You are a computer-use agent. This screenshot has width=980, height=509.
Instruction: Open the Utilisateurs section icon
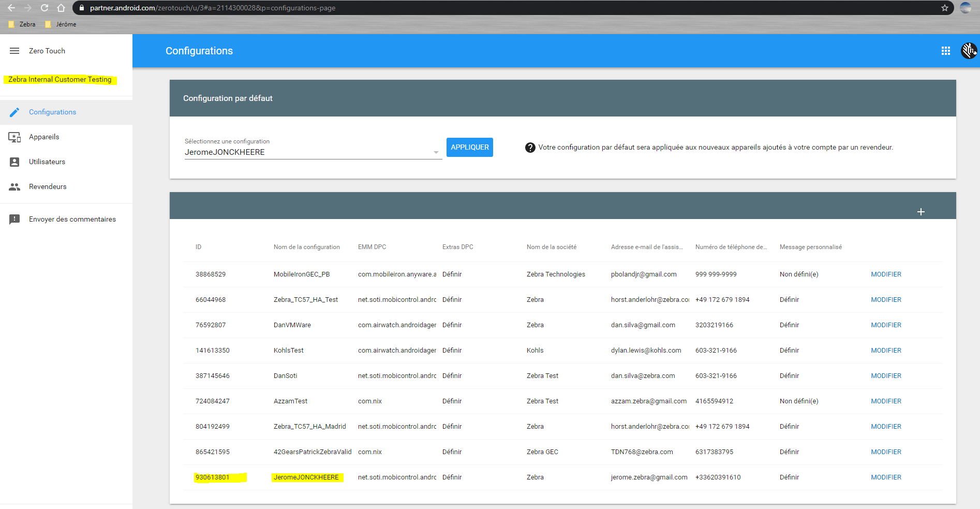click(15, 162)
